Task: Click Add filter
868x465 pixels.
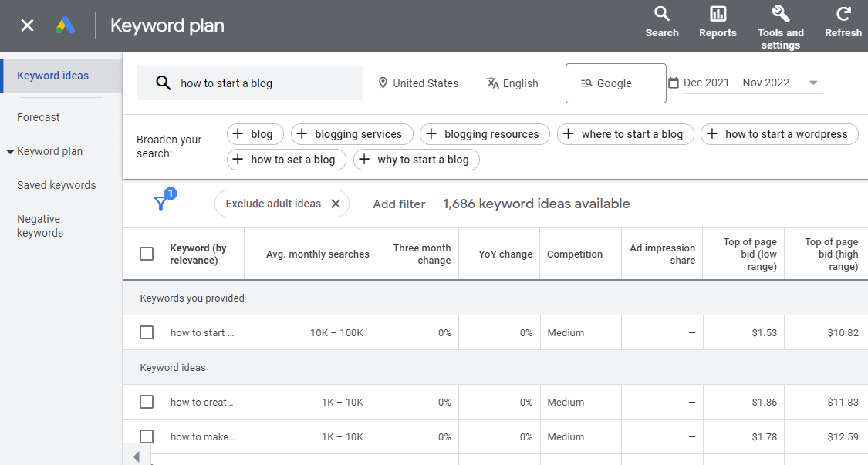Action: tap(399, 204)
